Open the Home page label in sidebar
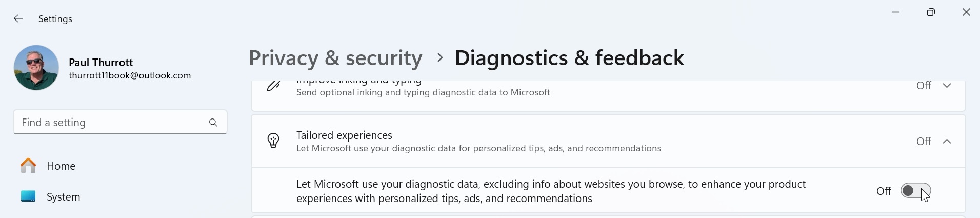Viewport: 980px width, 218px height. click(61, 166)
